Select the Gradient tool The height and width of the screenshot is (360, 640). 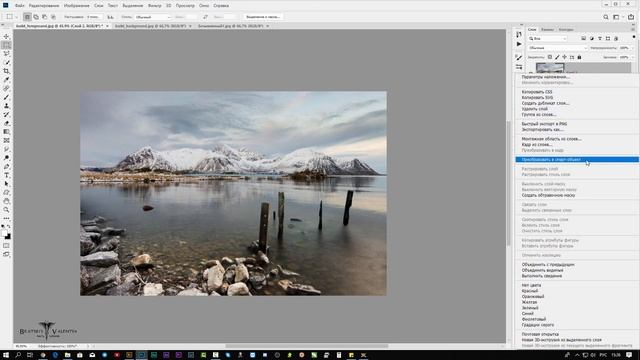click(7, 131)
